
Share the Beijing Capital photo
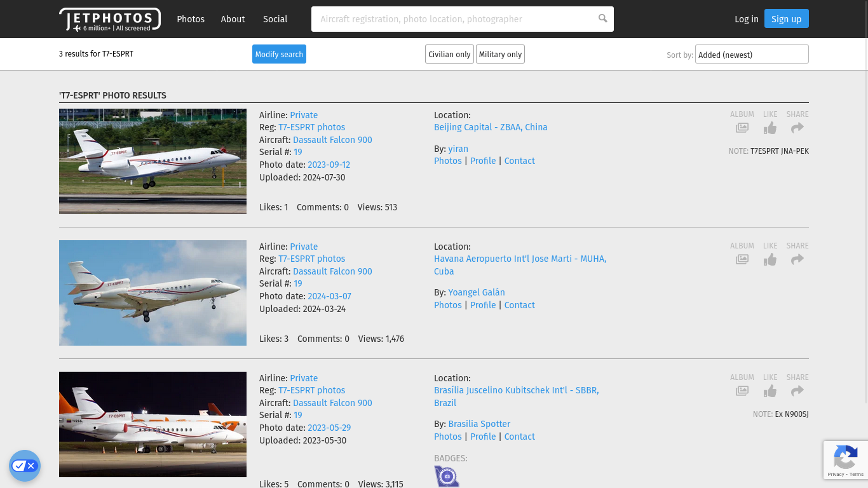[x=797, y=128]
